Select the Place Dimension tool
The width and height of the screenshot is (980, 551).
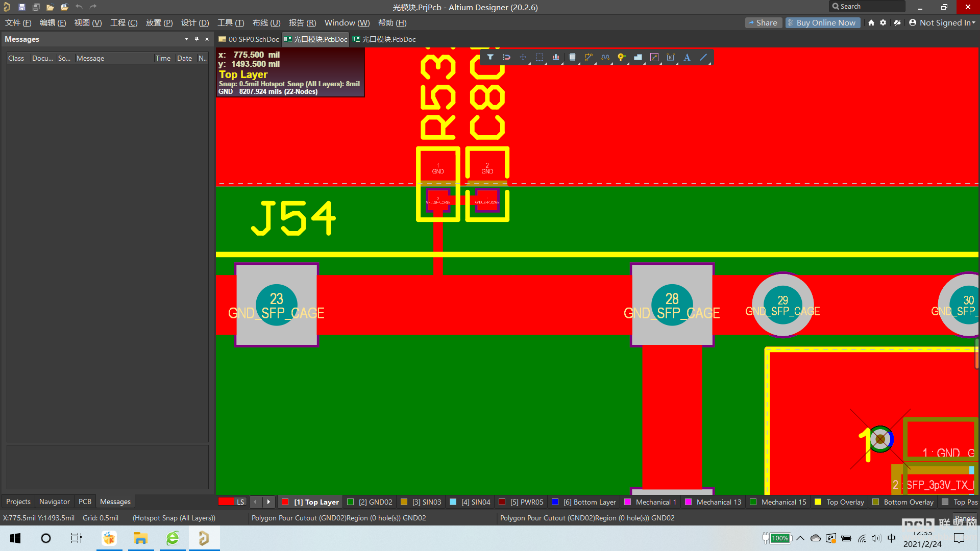pyautogui.click(x=671, y=57)
